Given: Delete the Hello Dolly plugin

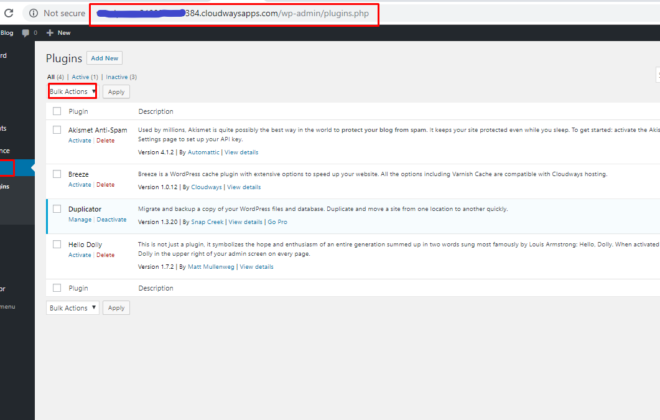Looking at the screenshot, I should click(x=105, y=255).
